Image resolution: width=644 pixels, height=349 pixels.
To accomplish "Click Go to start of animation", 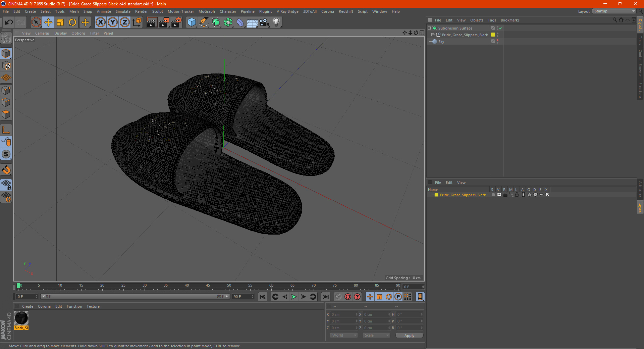I will (263, 297).
